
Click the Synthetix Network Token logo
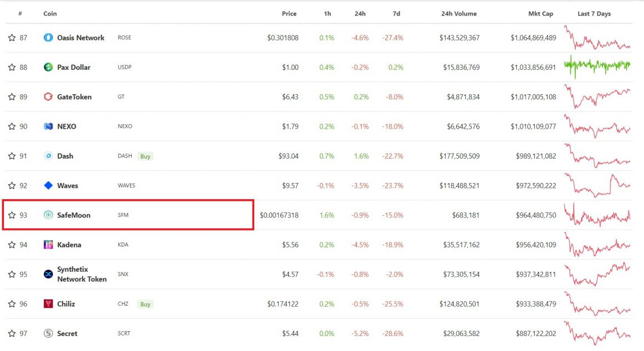pos(47,274)
